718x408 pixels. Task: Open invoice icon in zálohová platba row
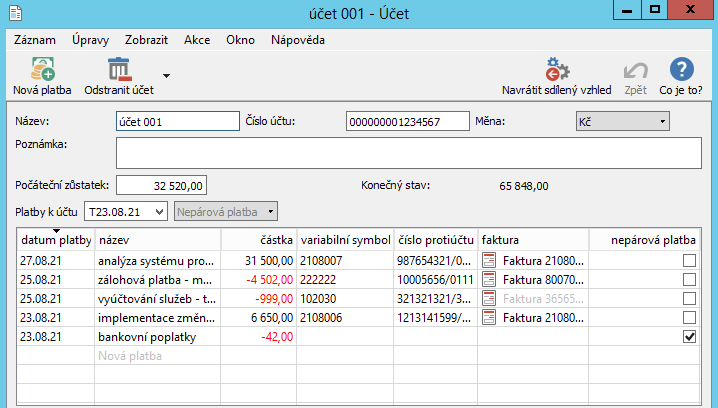[x=490, y=280]
